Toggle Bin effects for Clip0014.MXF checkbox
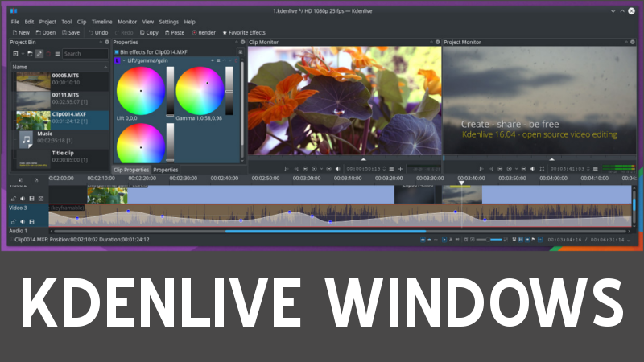The height and width of the screenshot is (362, 644). coord(117,51)
